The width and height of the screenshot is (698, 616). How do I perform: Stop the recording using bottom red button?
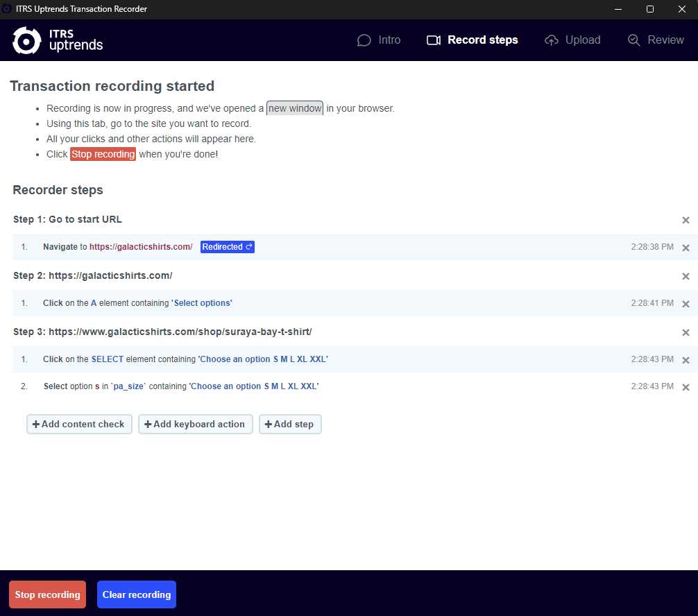48,594
